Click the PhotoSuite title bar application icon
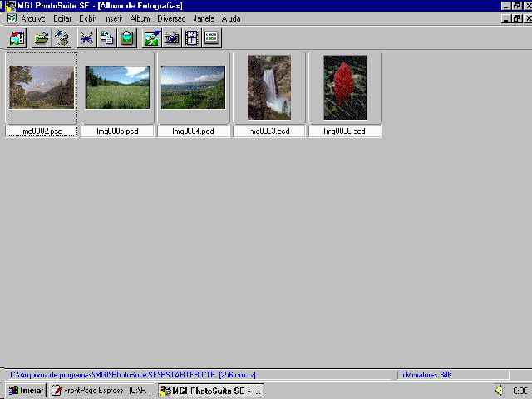This screenshot has width=532, height=399. [10, 6]
